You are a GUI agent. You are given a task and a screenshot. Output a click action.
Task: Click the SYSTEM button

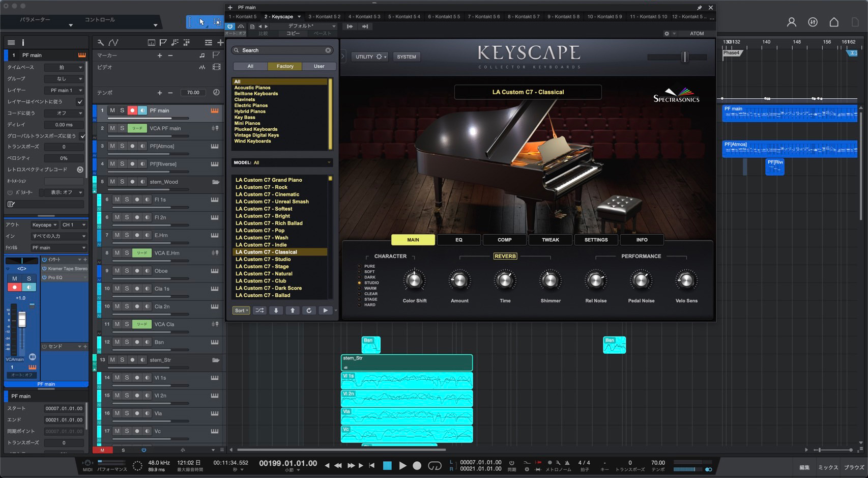pos(407,57)
